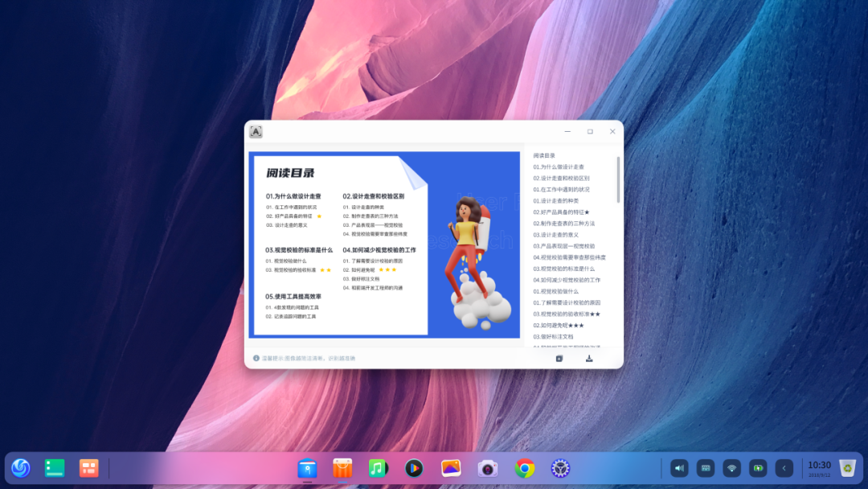Mute system volume via the tray speaker icon
Screen dimensions: 868x489
(679, 467)
